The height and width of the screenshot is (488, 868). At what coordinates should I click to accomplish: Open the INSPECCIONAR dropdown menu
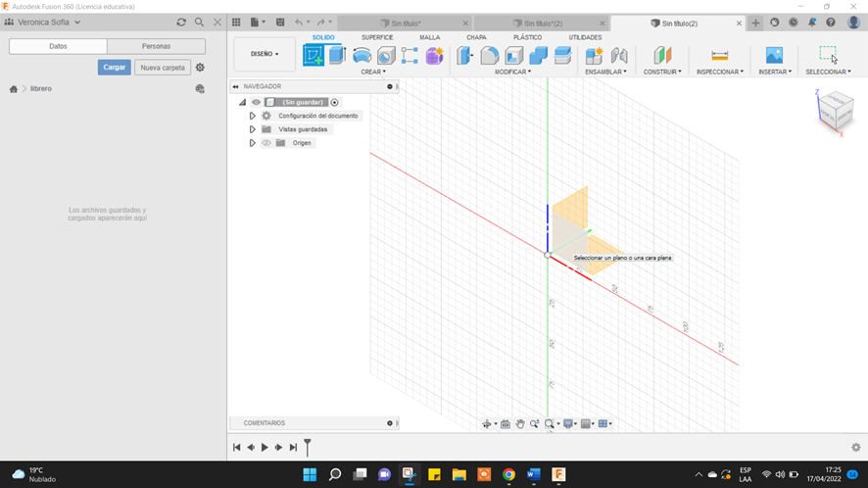click(x=720, y=72)
